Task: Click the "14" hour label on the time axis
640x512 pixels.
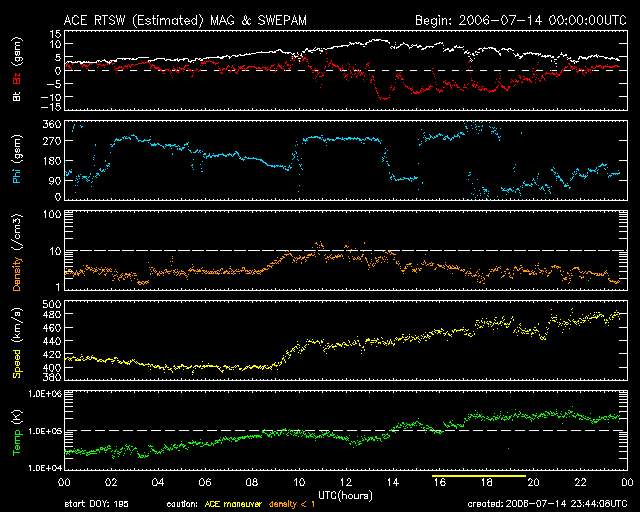Action: point(393,482)
